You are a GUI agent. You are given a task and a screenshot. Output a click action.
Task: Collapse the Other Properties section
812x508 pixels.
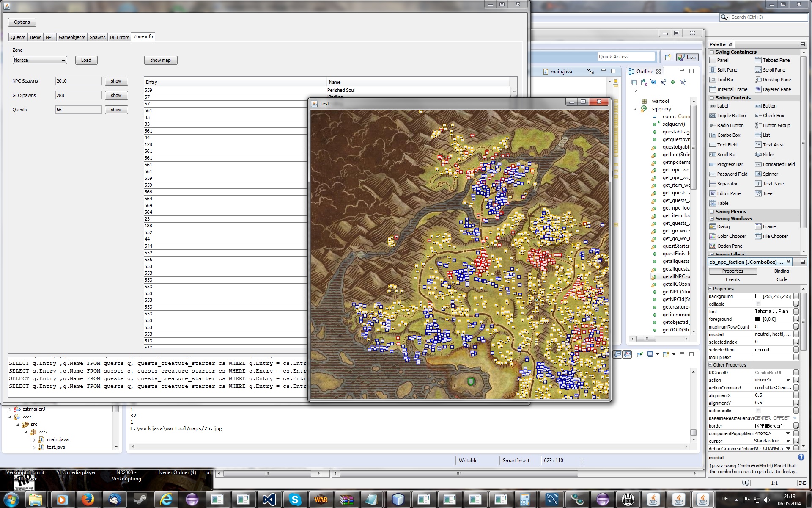pyautogui.click(x=710, y=365)
